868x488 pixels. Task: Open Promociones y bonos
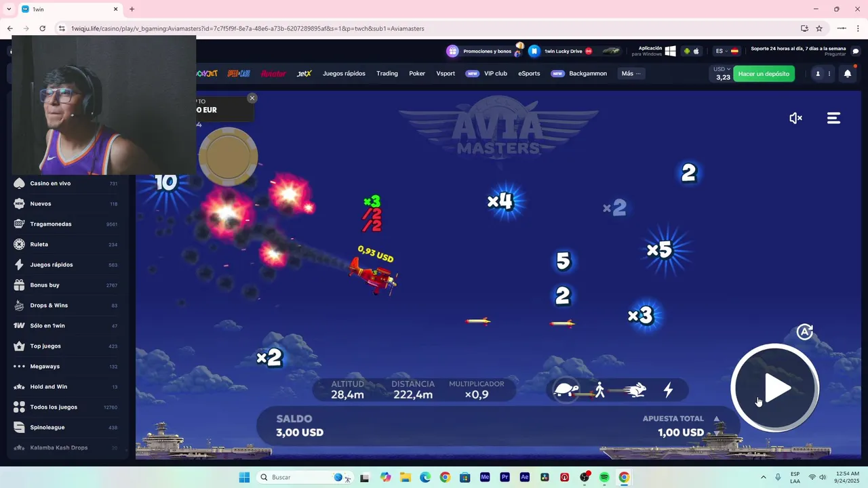pyautogui.click(x=479, y=51)
